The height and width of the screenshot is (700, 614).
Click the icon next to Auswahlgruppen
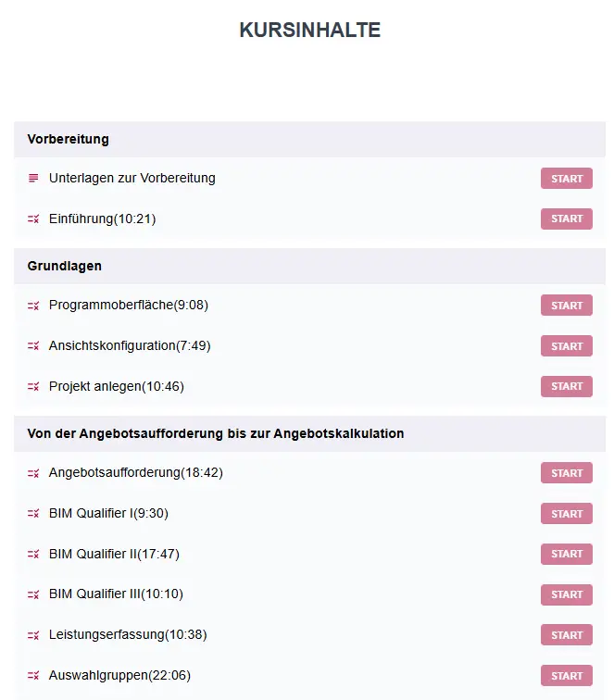click(33, 676)
